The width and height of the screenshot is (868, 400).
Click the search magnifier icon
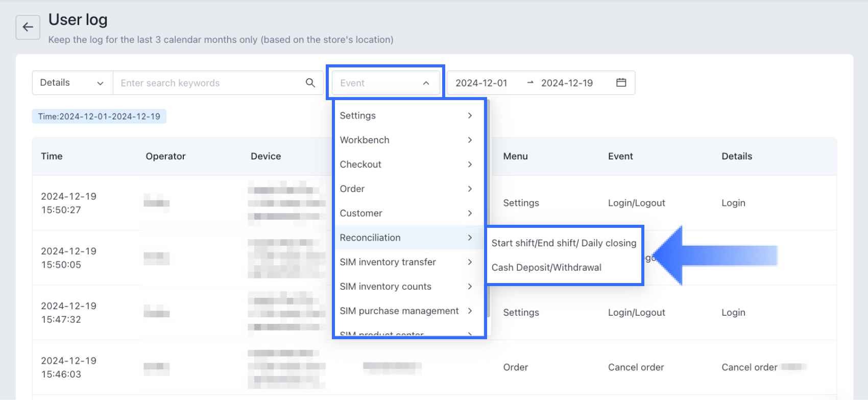(310, 83)
